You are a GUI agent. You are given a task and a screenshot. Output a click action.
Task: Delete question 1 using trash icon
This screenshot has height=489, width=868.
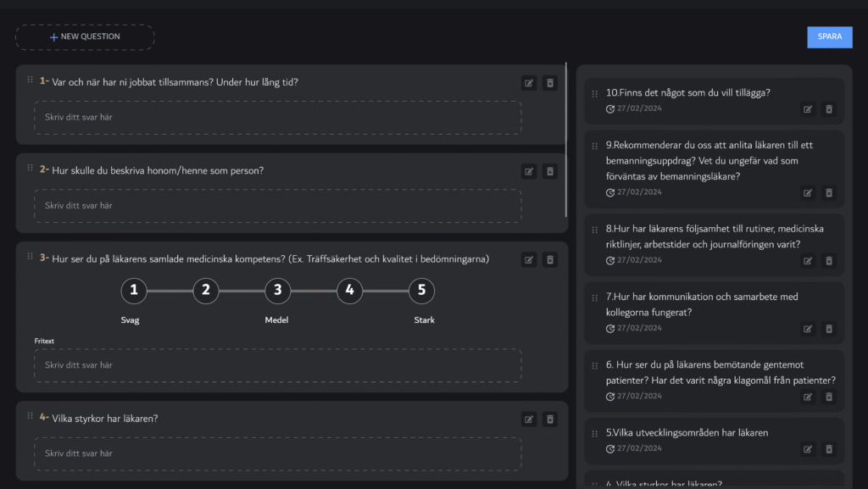550,83
